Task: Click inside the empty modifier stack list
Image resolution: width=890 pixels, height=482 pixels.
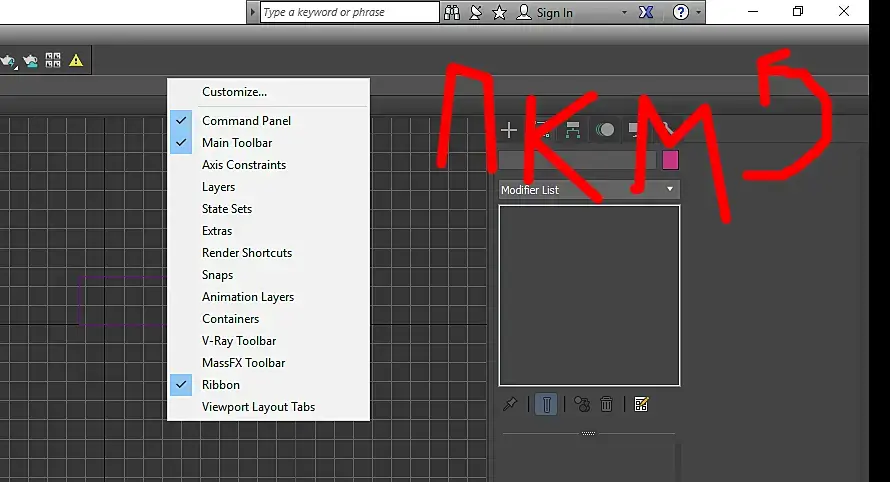Action: point(589,296)
